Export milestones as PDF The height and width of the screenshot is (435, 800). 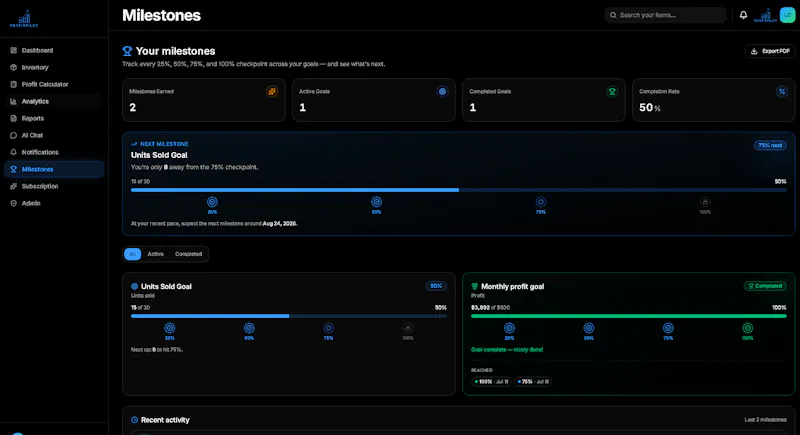tap(770, 51)
